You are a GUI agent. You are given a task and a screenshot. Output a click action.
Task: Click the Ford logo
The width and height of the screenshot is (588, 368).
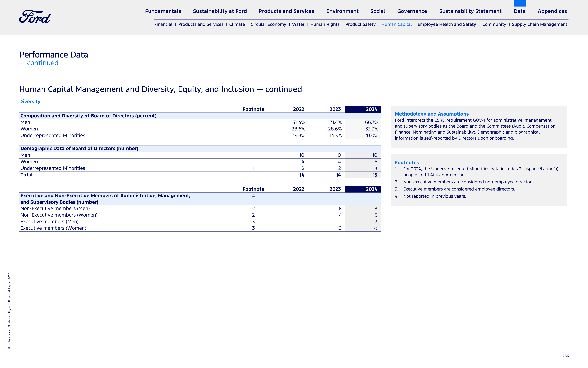[35, 17]
